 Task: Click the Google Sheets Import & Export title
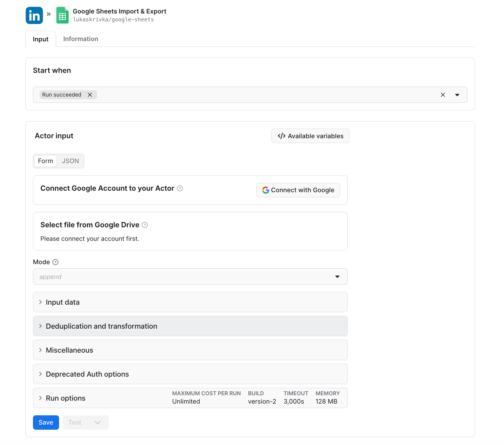pyautogui.click(x=120, y=11)
